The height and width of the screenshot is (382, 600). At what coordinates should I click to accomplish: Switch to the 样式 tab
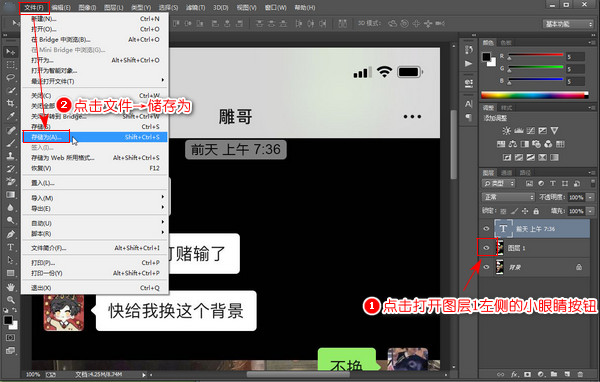tap(506, 108)
